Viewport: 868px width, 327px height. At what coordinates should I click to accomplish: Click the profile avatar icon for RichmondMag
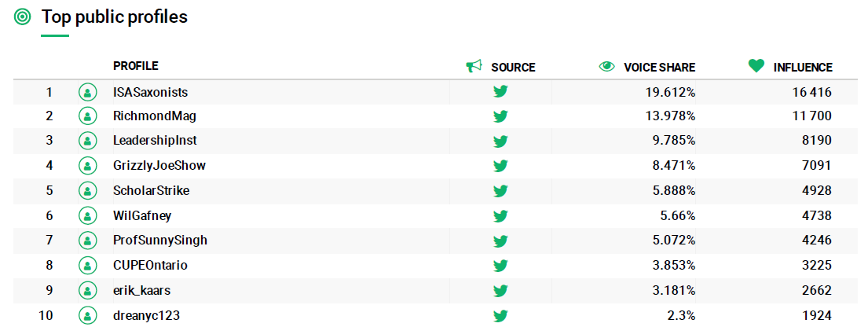87,116
